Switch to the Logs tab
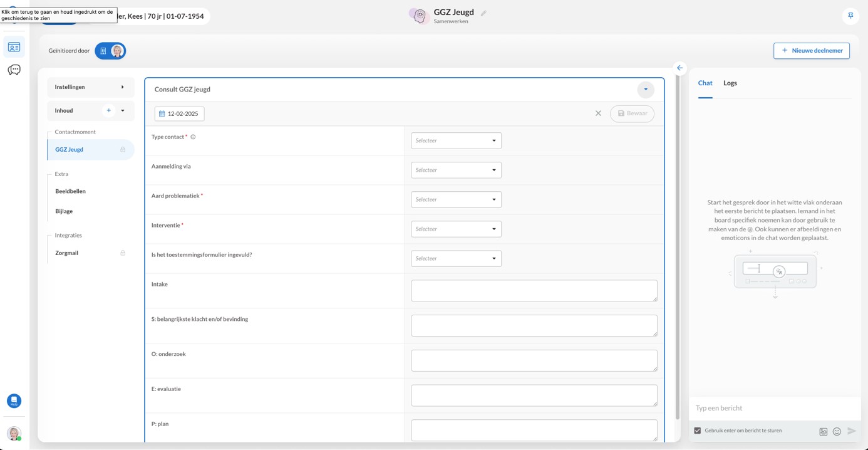The image size is (868, 450). pyautogui.click(x=730, y=83)
